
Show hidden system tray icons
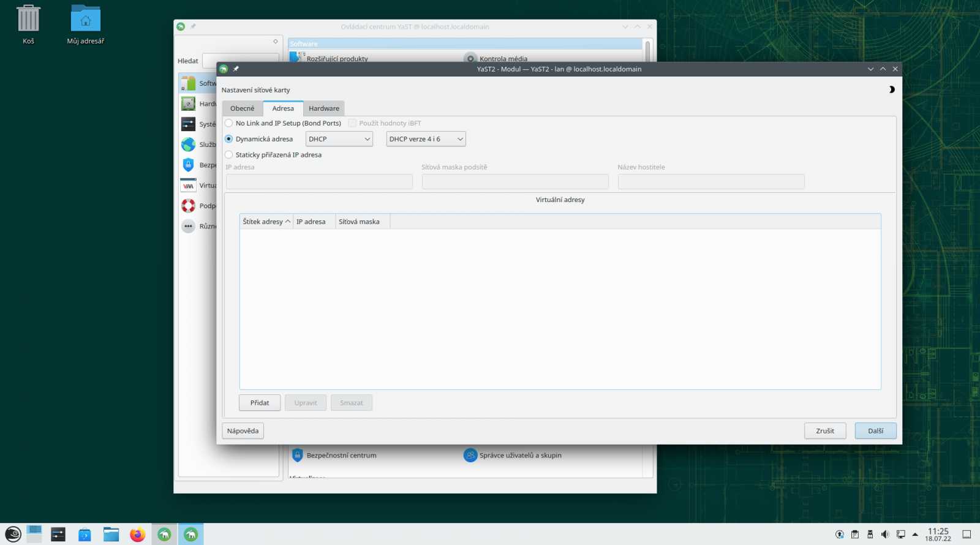pyautogui.click(x=915, y=535)
